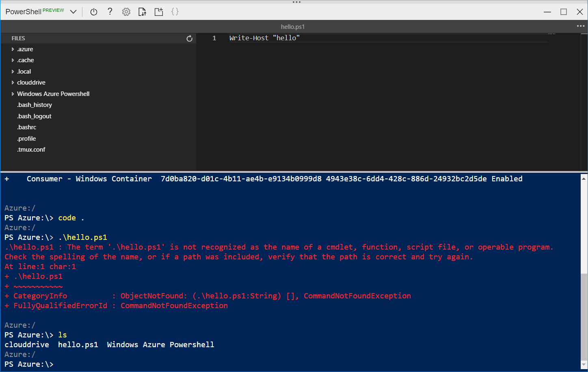Open the PowerShell shell type dropdown

(73, 12)
